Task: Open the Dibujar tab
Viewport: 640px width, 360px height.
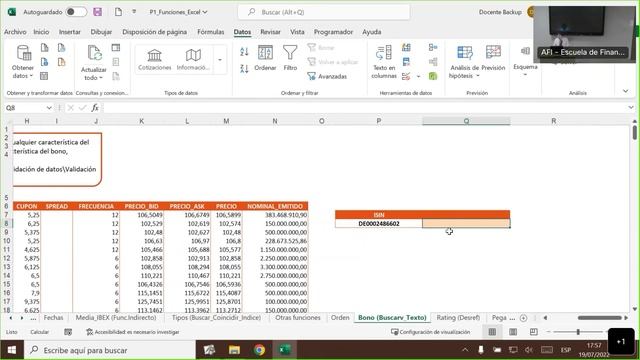Action: 101,32
